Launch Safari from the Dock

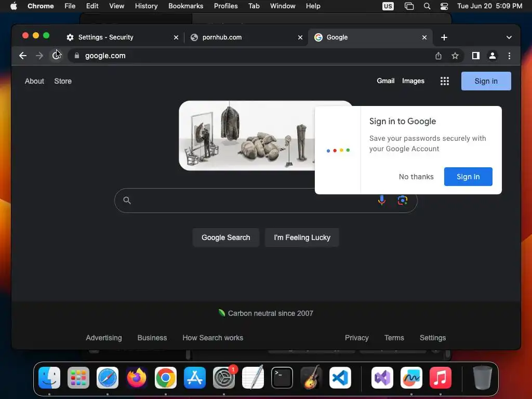coord(108,378)
